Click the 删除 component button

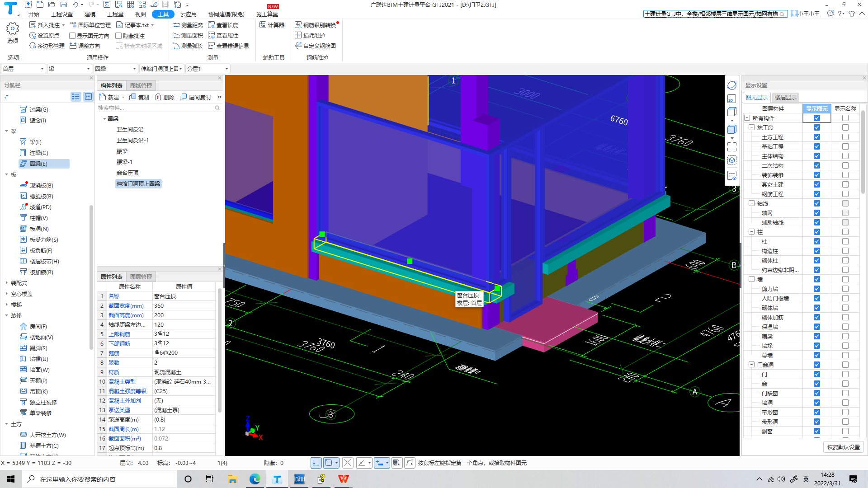165,97
